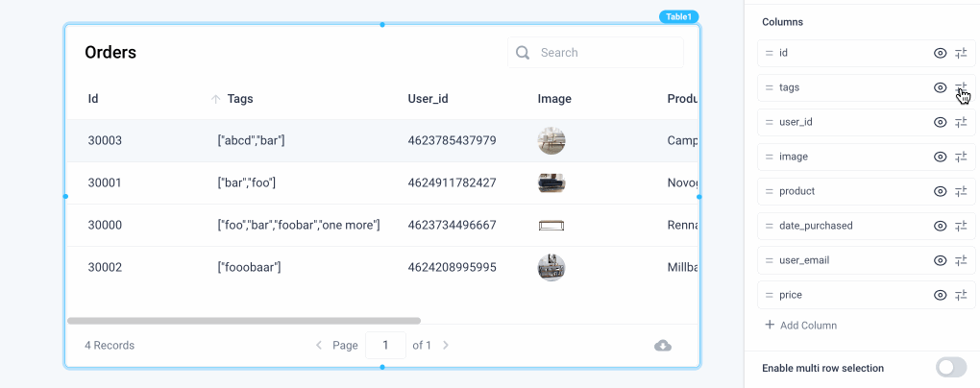Click the image thumbnail in row 30003
This screenshot has width=980, height=388.
(551, 140)
